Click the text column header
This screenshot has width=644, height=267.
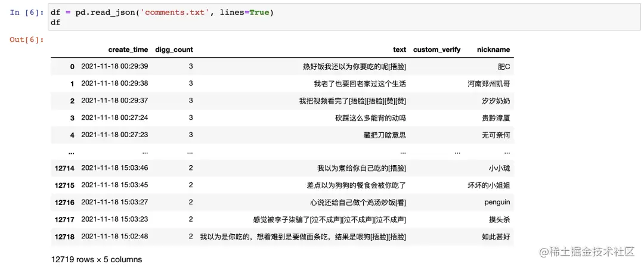coord(399,49)
